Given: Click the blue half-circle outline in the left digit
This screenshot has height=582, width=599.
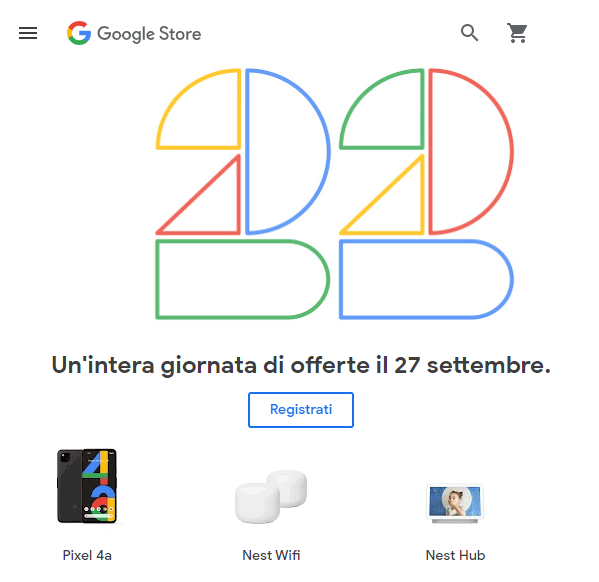Looking at the screenshot, I should coord(287,151).
